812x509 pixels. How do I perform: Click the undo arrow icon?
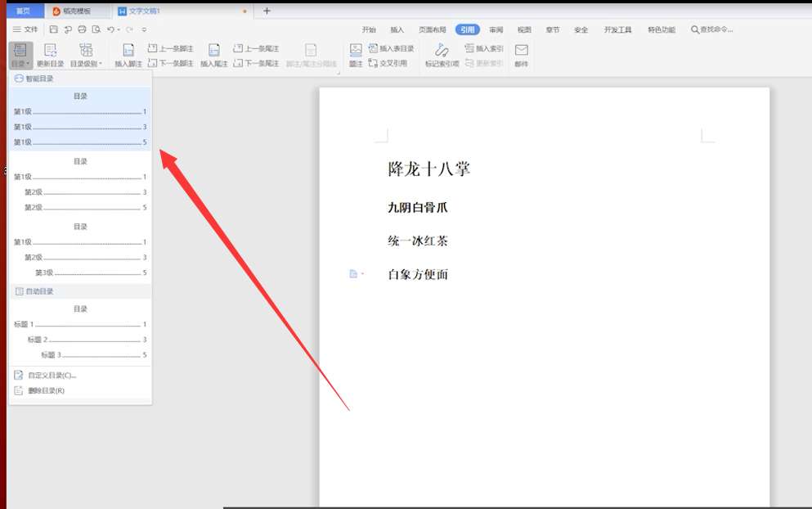110,29
